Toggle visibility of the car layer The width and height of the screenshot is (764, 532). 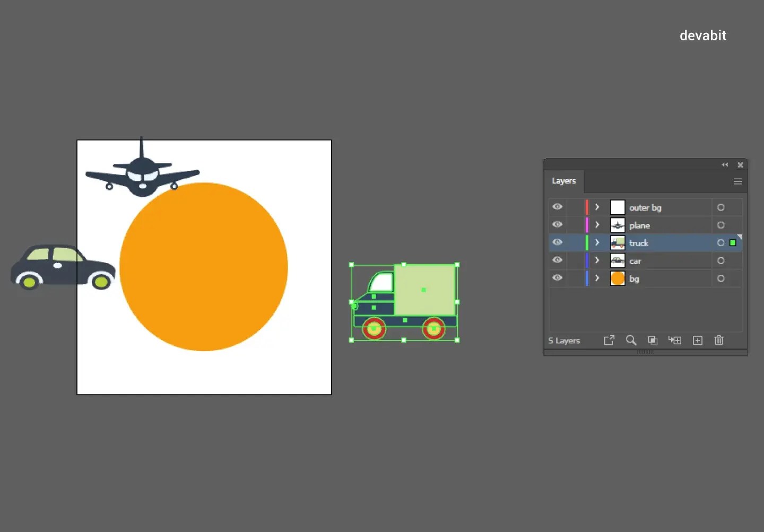click(557, 260)
